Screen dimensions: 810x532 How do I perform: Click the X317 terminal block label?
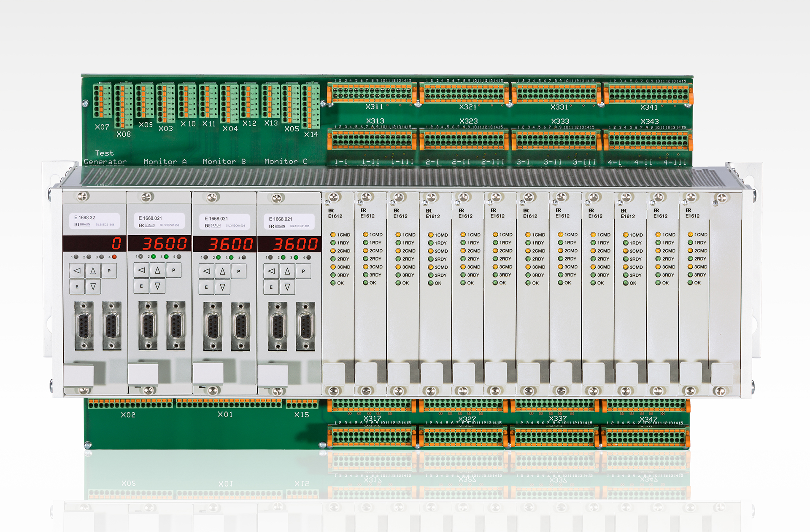pyautogui.click(x=373, y=418)
